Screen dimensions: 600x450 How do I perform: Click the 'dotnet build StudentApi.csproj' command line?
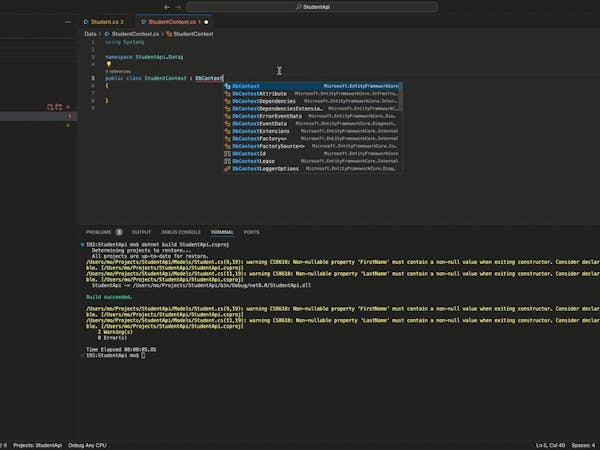pos(185,245)
